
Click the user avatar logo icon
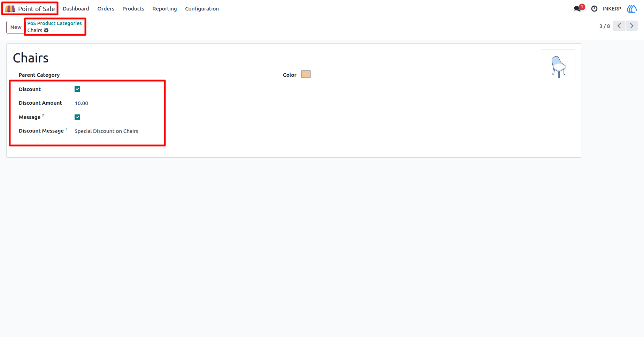632,9
